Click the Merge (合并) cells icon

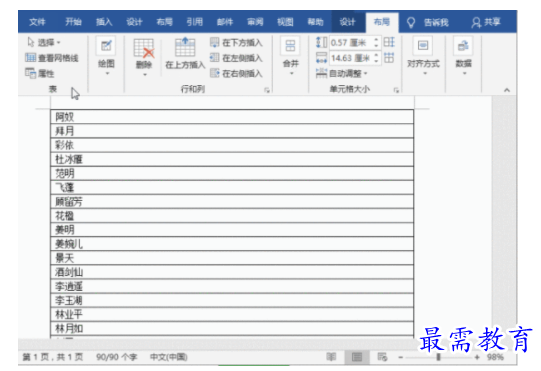(x=291, y=46)
